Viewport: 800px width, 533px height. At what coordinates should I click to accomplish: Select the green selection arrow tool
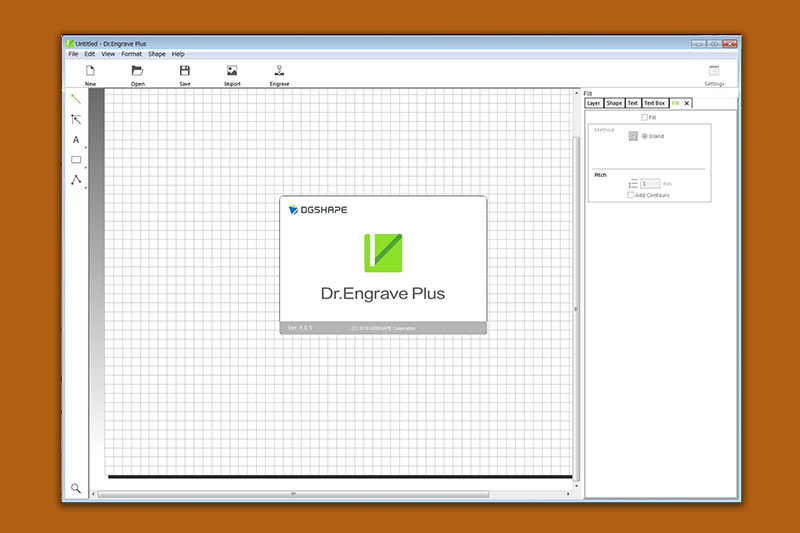tap(76, 99)
